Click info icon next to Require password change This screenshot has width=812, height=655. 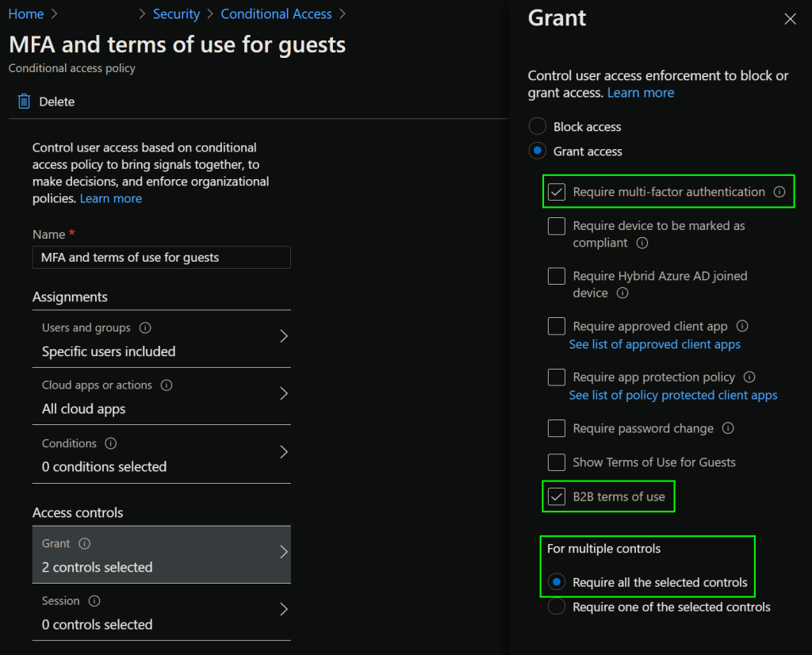tap(728, 428)
